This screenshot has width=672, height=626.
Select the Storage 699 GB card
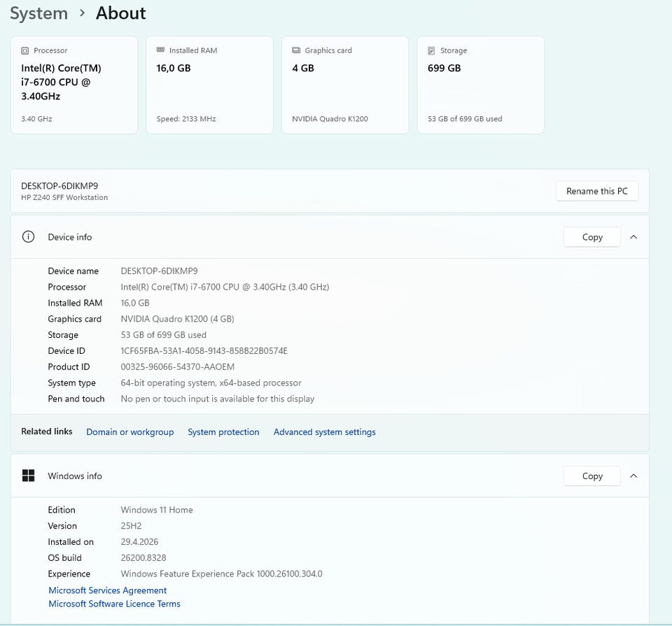pos(480,85)
